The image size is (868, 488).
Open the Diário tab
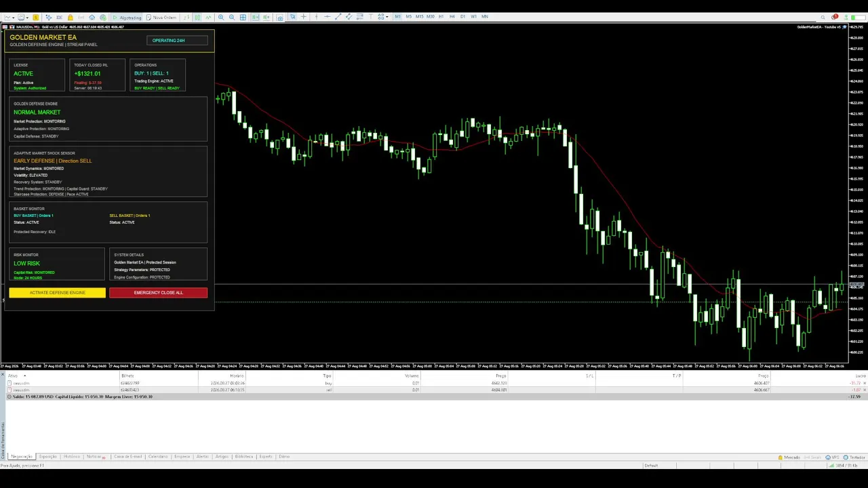(x=284, y=457)
